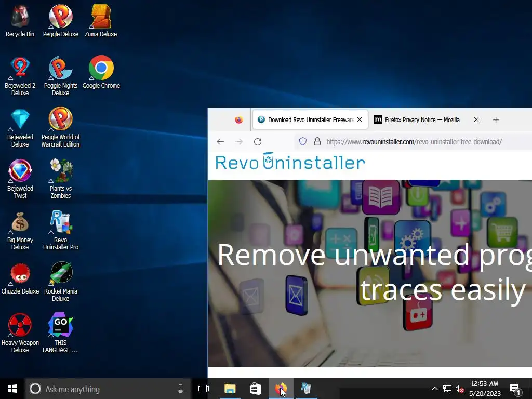Viewport: 532px width, 399px height.
Task: Click the Revo Uninstaller site logo
Action: (290, 162)
